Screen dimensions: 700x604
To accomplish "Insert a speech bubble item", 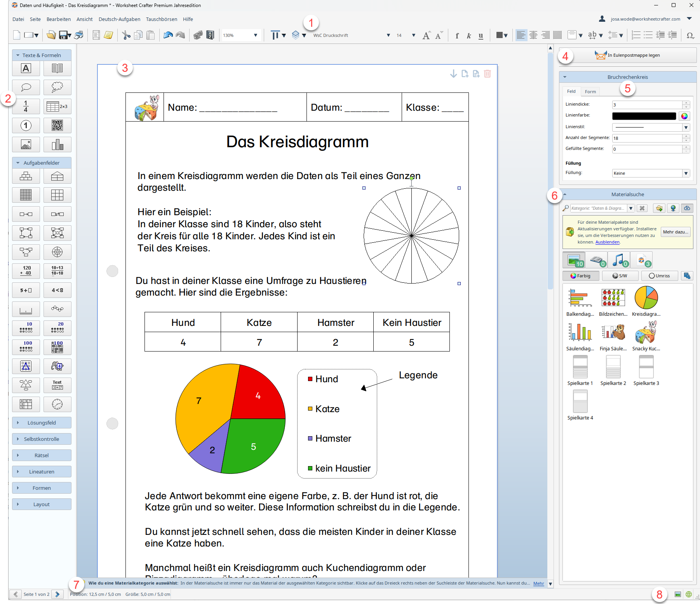I will tap(26, 87).
